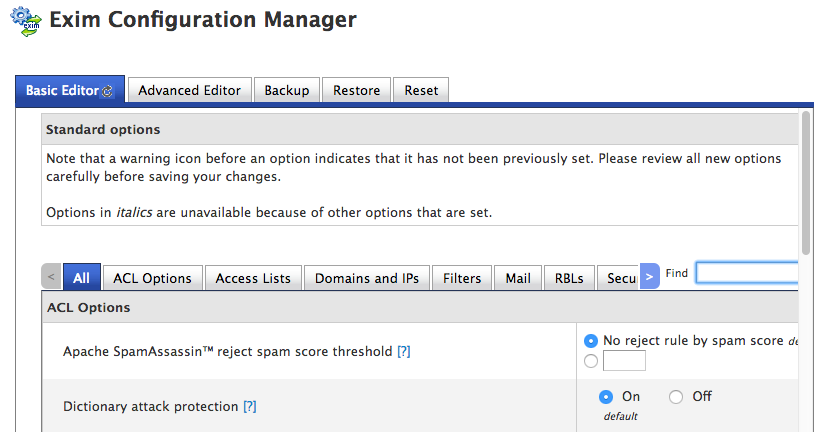832x432 pixels.
Task: Open the RBLs category tab
Action: pos(570,278)
